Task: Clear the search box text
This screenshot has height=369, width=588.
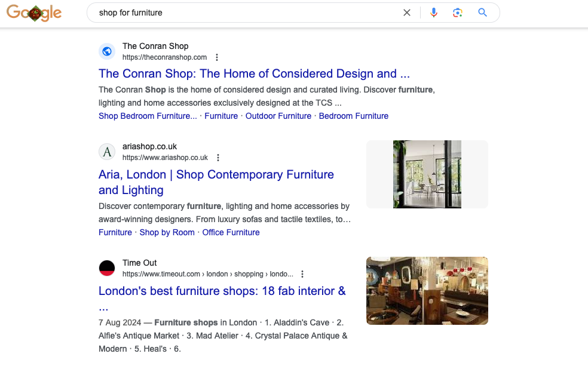Action: tap(407, 13)
